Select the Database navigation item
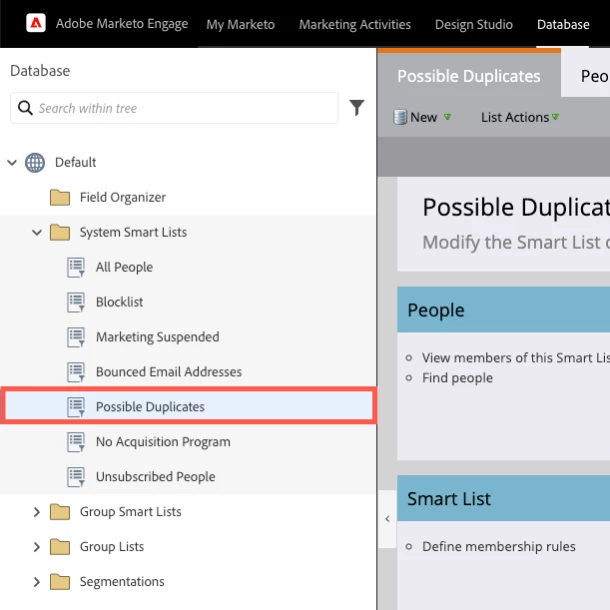This screenshot has width=610, height=610. click(563, 25)
